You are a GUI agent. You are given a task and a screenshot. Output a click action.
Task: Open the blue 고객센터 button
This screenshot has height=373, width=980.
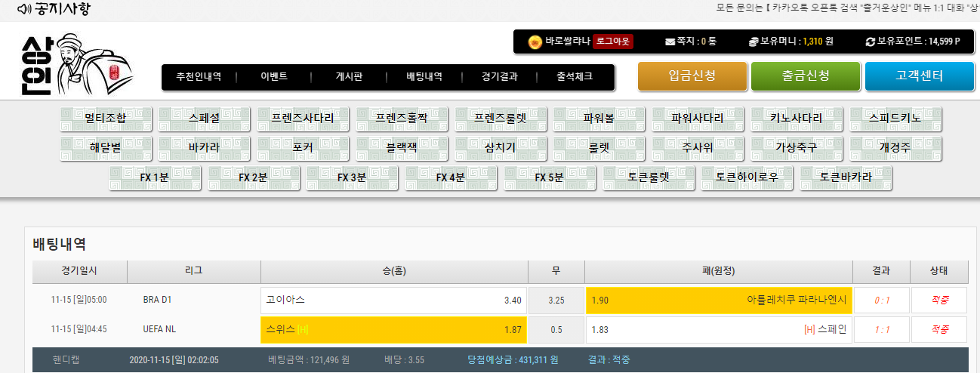(x=919, y=76)
